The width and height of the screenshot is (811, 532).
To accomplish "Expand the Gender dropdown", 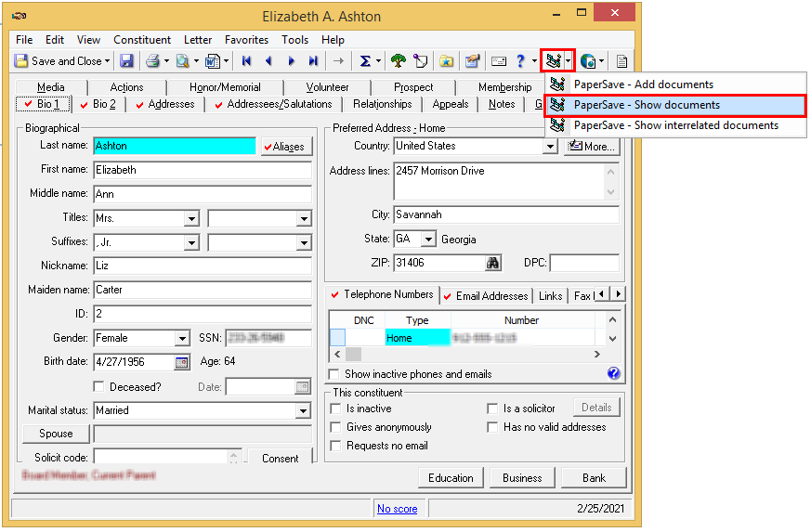I will click(181, 338).
